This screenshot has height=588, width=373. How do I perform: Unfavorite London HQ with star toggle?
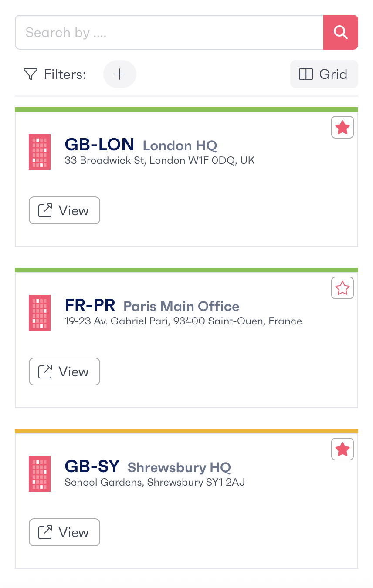pos(342,128)
